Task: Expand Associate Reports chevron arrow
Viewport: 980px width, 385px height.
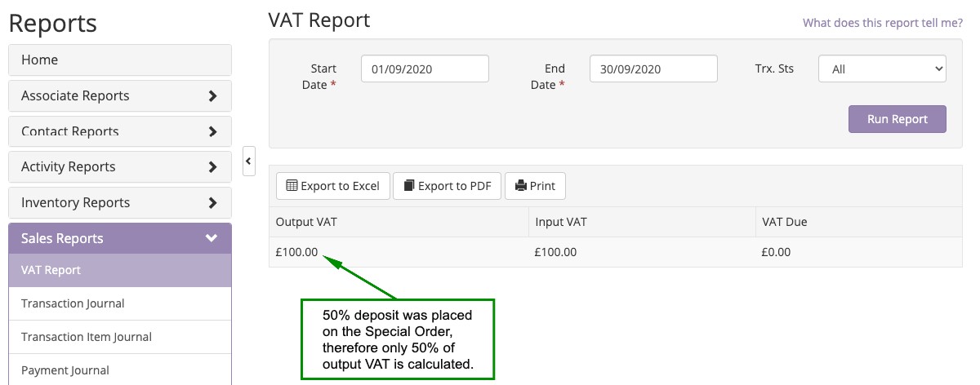Action: tap(212, 95)
